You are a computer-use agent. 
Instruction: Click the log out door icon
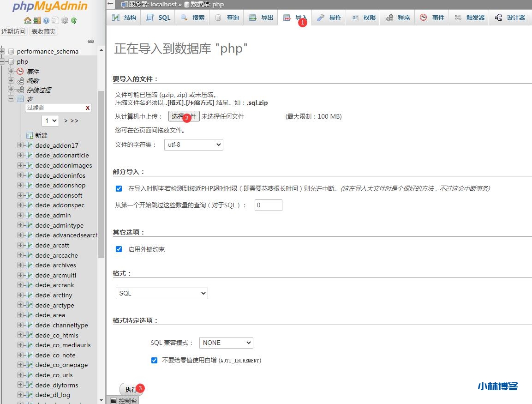37,20
